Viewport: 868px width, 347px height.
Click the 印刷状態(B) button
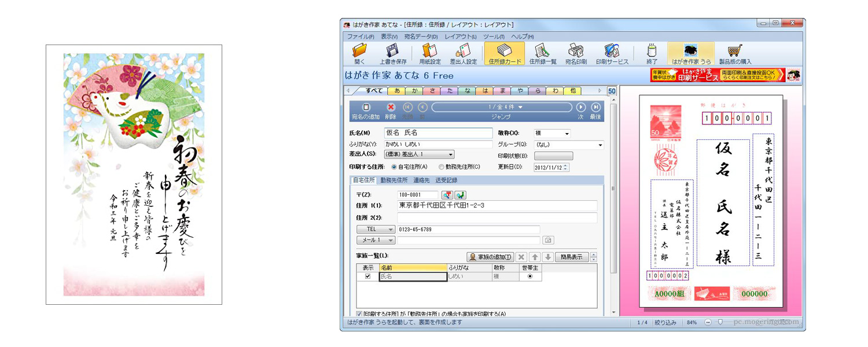554,156
